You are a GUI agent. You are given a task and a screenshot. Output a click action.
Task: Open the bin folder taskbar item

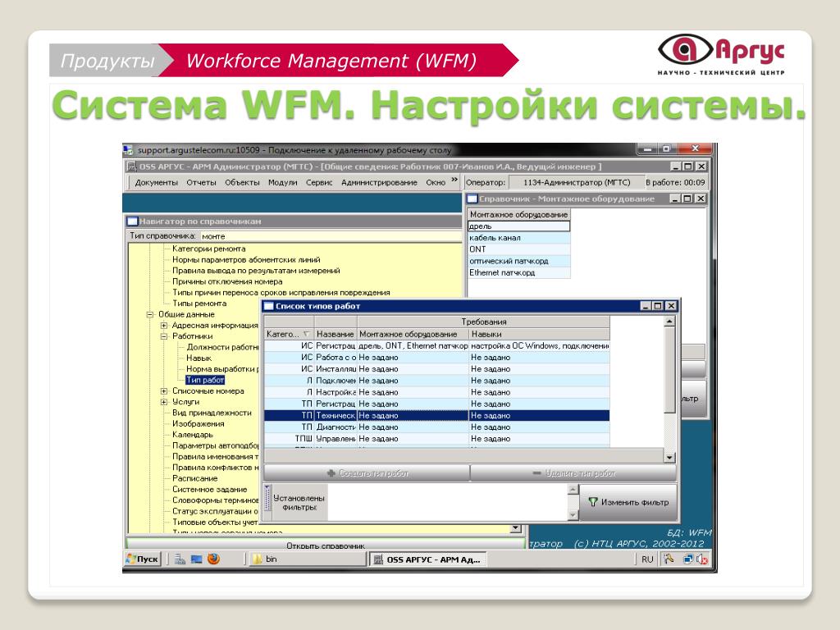tap(307, 559)
